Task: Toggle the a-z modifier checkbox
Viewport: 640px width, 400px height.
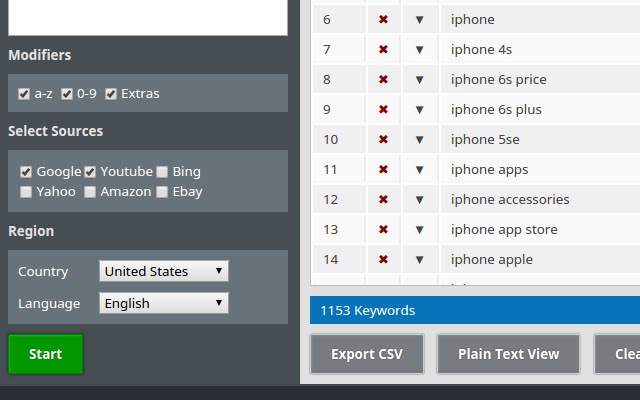Action: click(24, 94)
